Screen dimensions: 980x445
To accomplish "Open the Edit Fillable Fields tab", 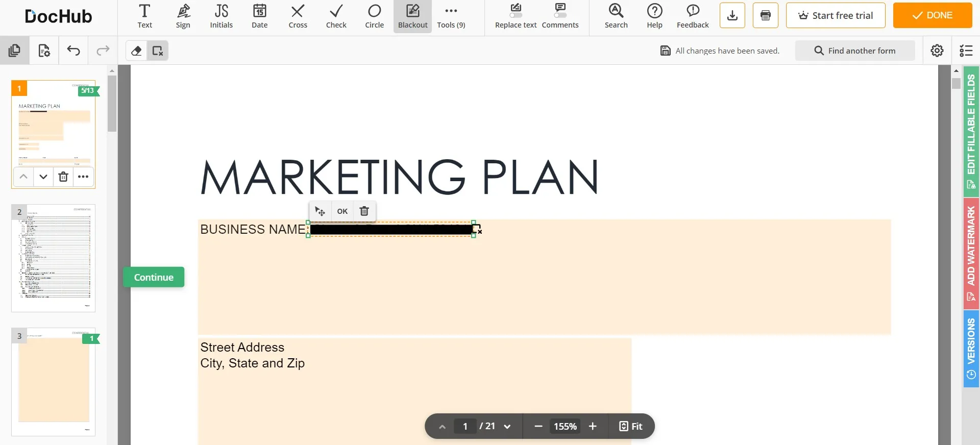I will coord(971,131).
